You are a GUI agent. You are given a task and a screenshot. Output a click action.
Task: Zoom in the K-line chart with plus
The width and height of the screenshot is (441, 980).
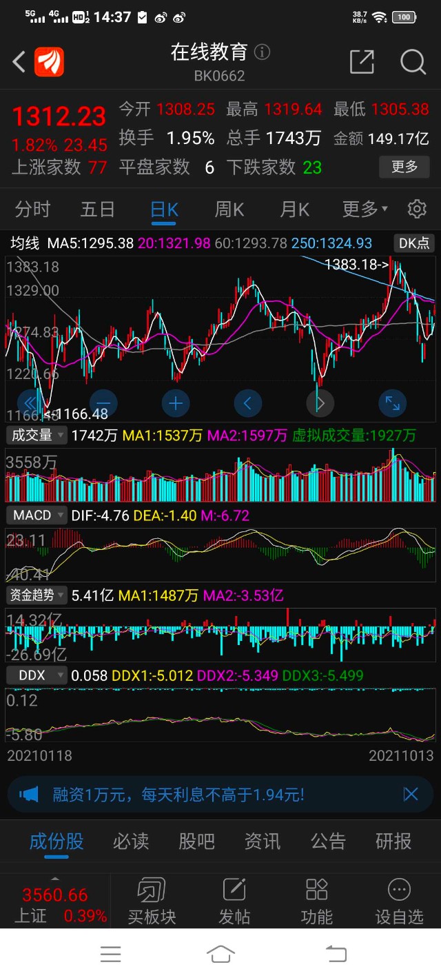tap(176, 403)
